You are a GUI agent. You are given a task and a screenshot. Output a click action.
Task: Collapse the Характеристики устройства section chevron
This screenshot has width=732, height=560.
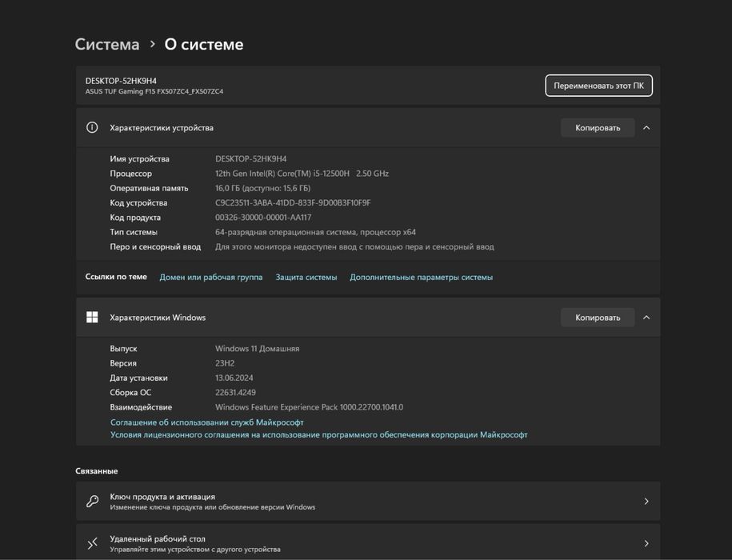pyautogui.click(x=646, y=127)
